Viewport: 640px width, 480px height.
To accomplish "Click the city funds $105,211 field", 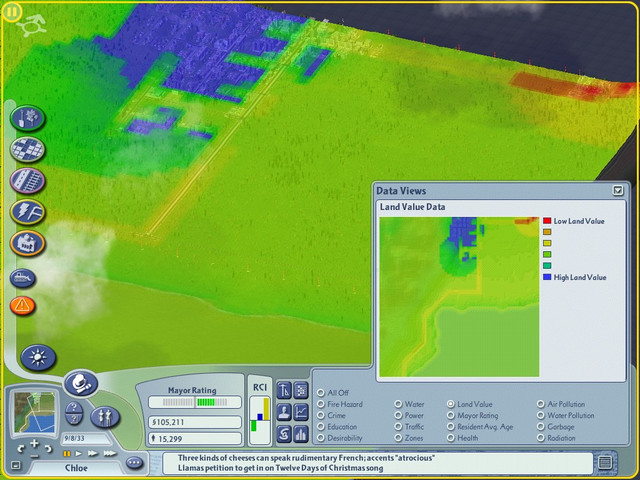I will pyautogui.click(x=195, y=422).
